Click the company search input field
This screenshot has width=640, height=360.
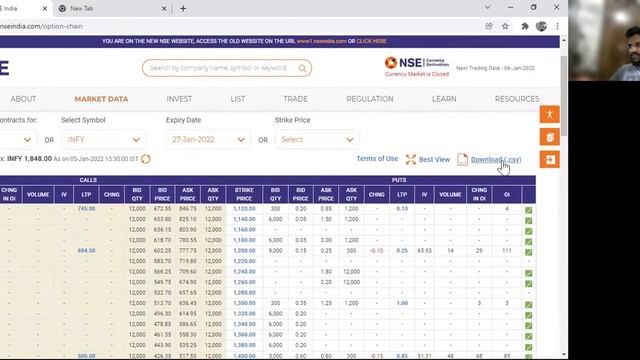tap(218, 68)
